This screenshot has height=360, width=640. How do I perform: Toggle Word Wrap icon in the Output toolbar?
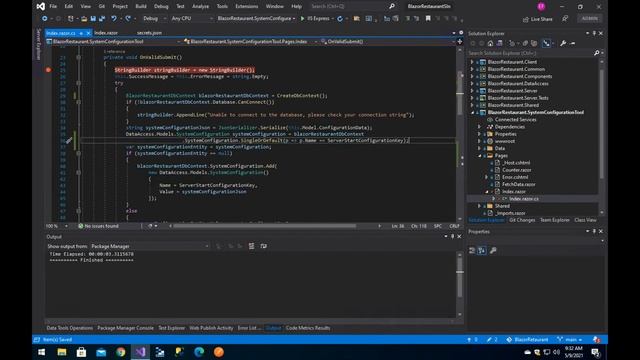[x=264, y=246]
